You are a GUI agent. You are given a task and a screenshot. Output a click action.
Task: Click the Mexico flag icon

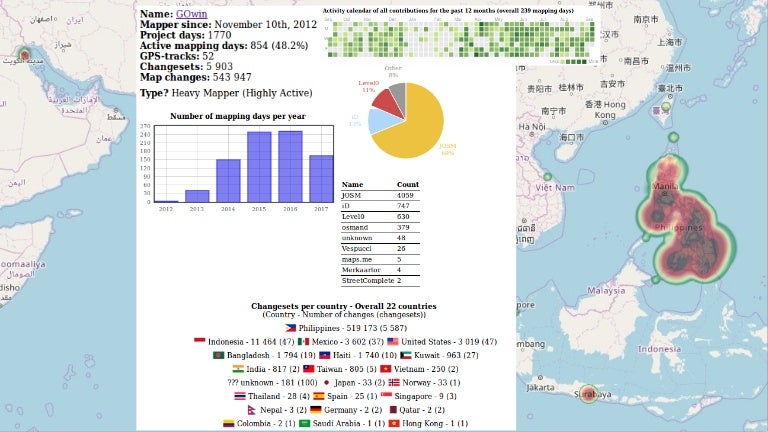(x=303, y=341)
